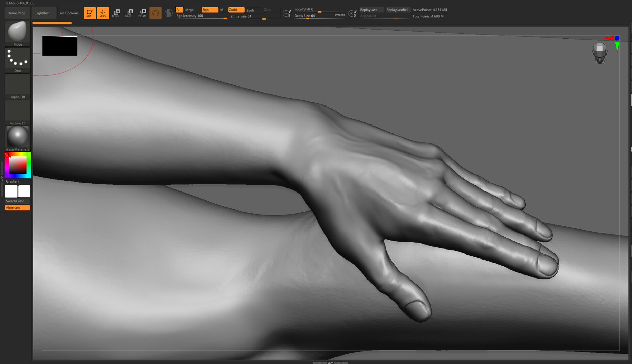Activate the Scale gyro icon

pos(129,13)
